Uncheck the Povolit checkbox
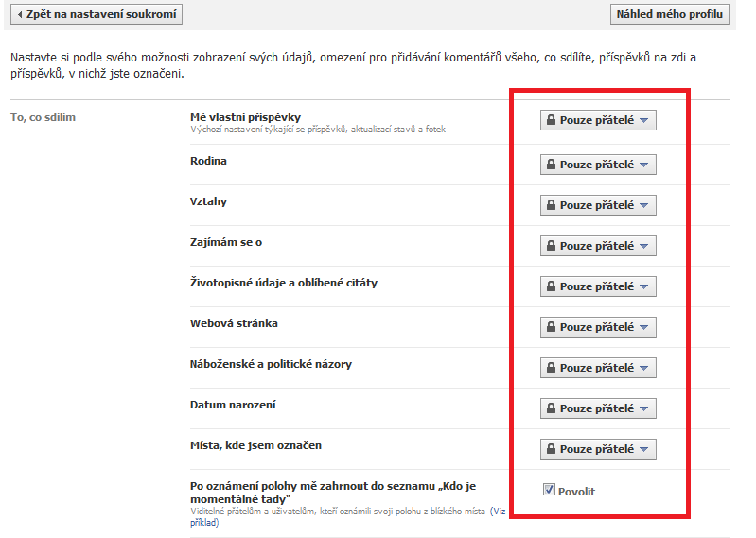Screen dimensions: 756x538 point(549,490)
